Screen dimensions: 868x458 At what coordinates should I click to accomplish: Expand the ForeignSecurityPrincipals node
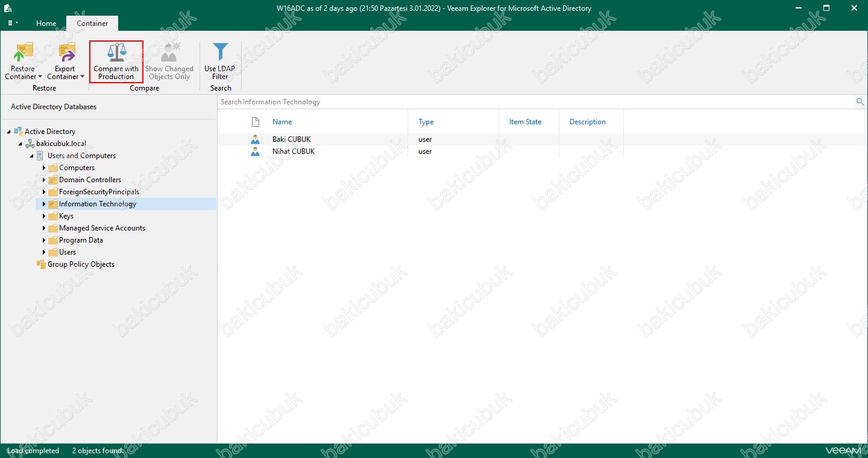click(x=44, y=192)
